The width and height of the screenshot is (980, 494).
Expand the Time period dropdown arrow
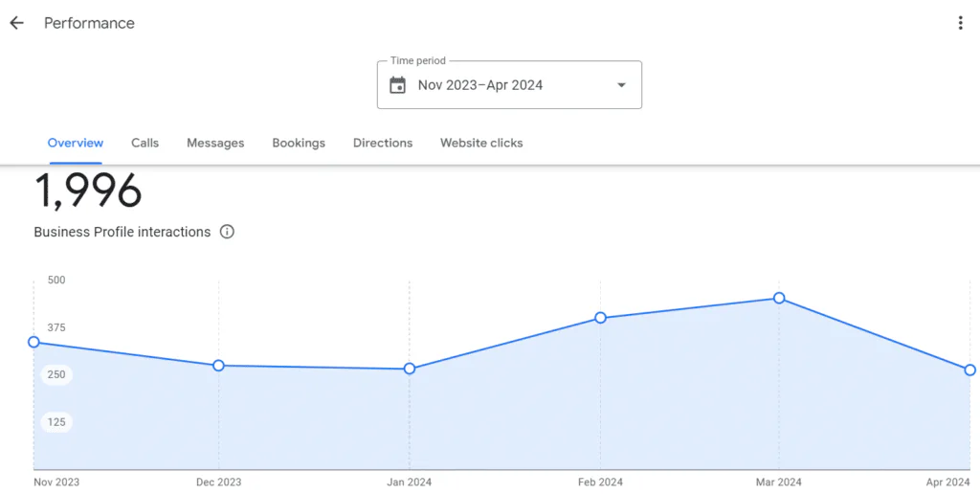(x=621, y=85)
